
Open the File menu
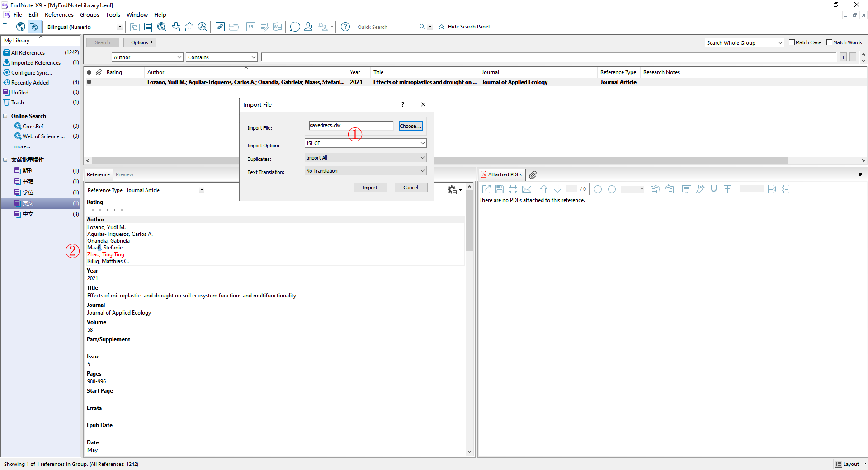(x=18, y=14)
